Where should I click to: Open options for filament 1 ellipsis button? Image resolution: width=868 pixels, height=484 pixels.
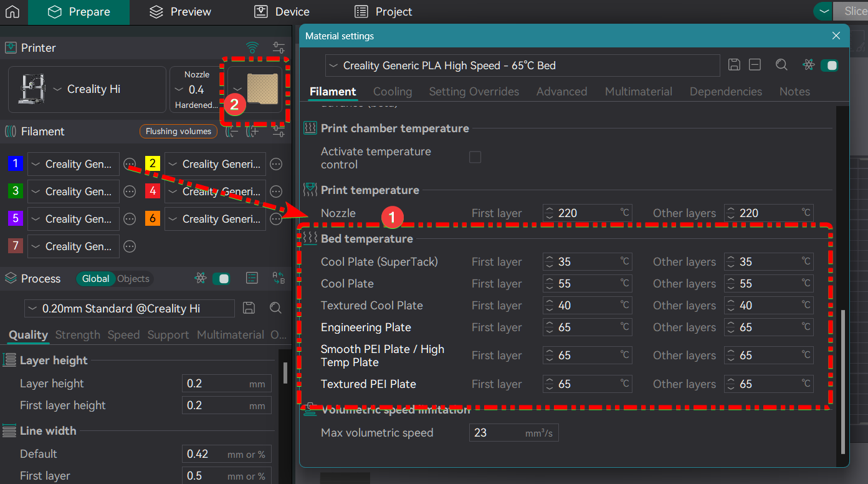pos(130,164)
